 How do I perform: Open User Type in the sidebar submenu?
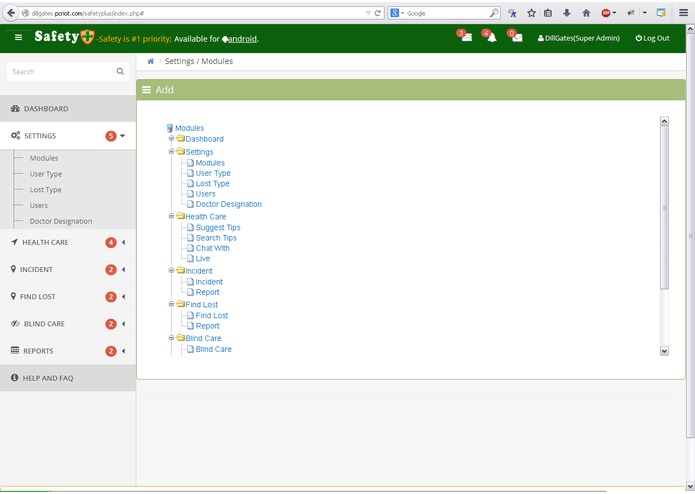46,174
